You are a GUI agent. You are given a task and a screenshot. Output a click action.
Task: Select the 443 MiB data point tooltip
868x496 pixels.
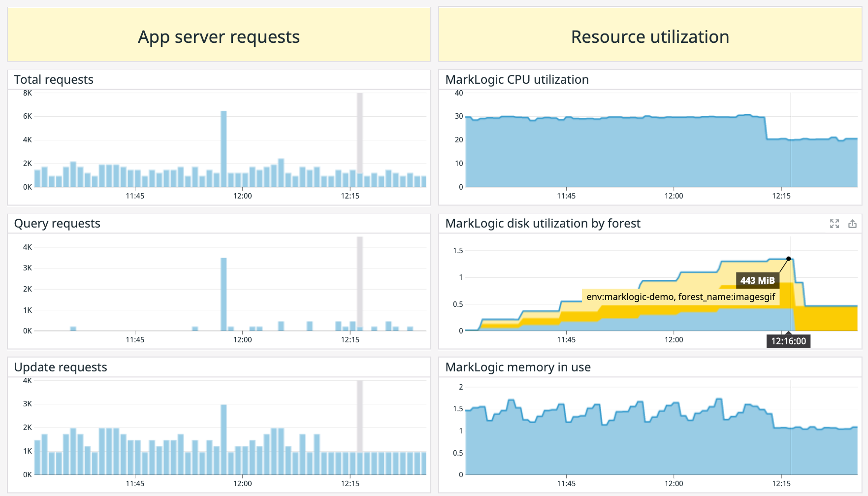point(757,280)
